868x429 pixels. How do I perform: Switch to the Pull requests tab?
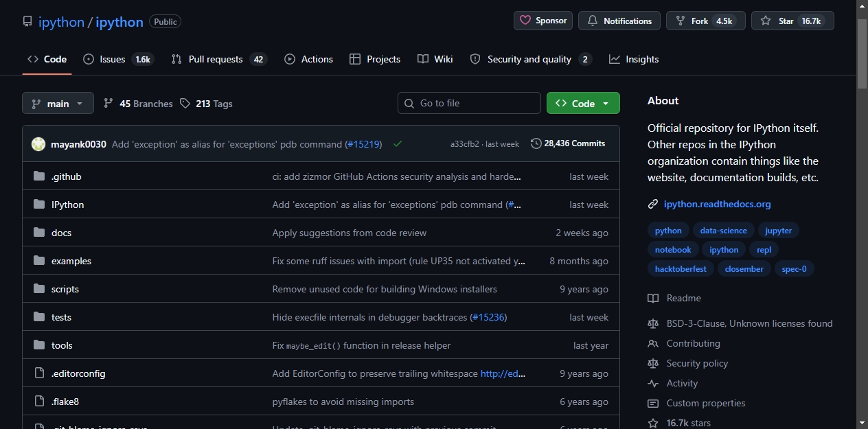pos(219,59)
